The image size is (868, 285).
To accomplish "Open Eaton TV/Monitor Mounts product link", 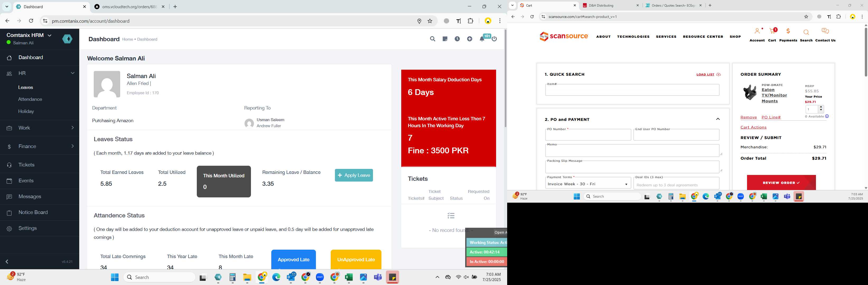I will pos(774,95).
